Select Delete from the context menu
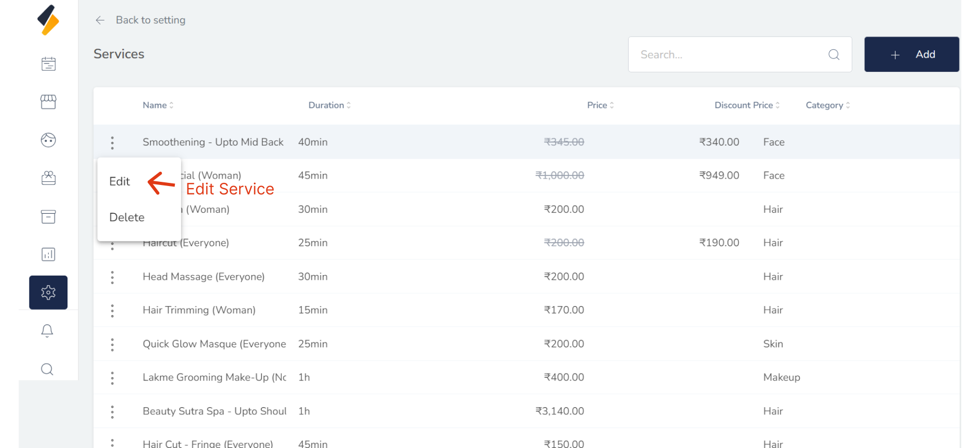The width and height of the screenshot is (980, 448). [127, 217]
